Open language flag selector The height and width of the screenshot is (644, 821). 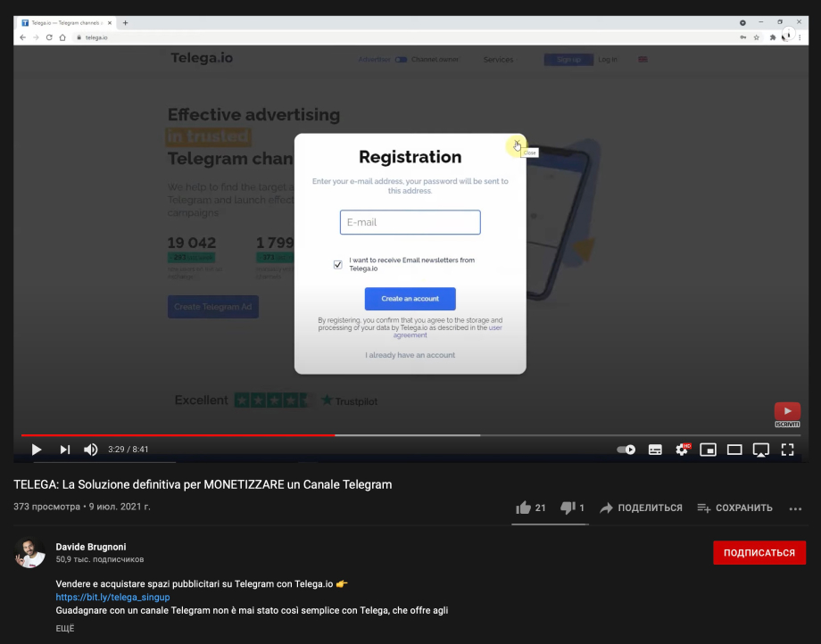tap(643, 60)
